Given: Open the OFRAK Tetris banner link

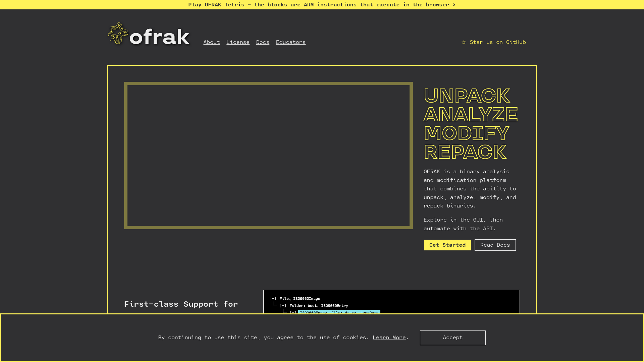Looking at the screenshot, I should click(322, 5).
